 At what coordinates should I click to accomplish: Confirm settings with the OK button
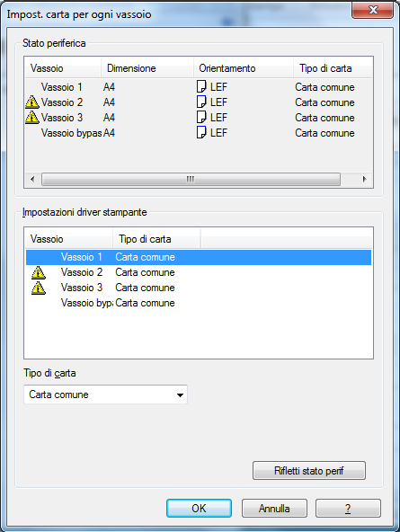[x=200, y=509]
